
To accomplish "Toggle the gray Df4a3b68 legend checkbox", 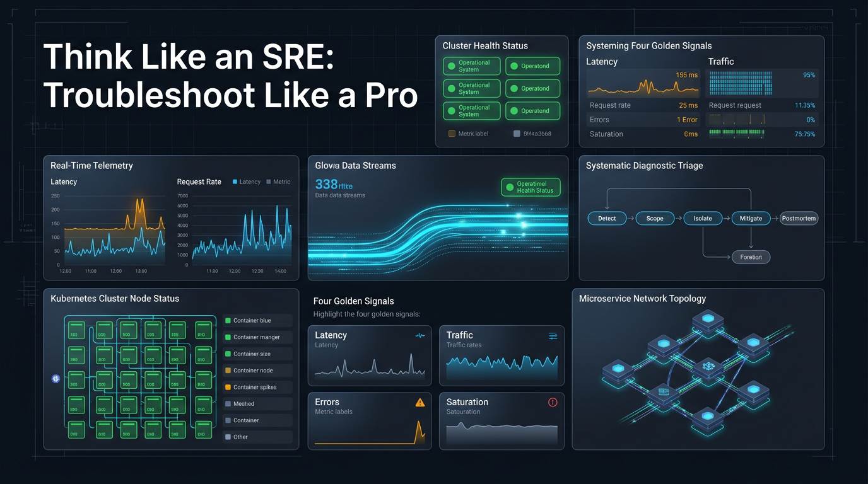I will pyautogui.click(x=517, y=134).
